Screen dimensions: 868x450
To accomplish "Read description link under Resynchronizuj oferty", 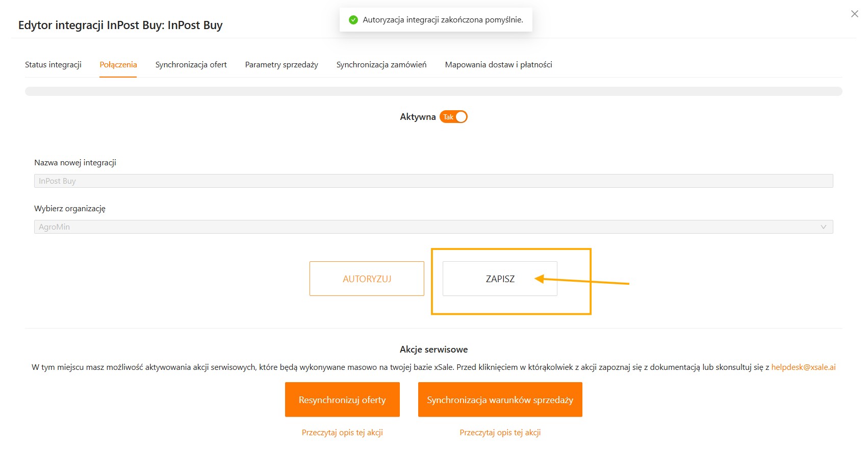I will click(342, 433).
